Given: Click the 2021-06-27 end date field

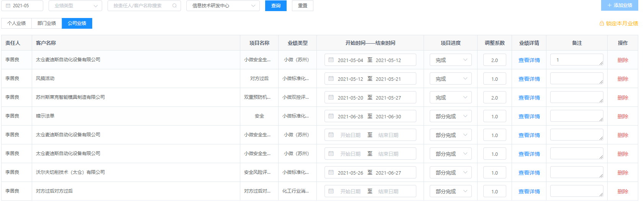Looking at the screenshot, I should pyautogui.click(x=388, y=173).
